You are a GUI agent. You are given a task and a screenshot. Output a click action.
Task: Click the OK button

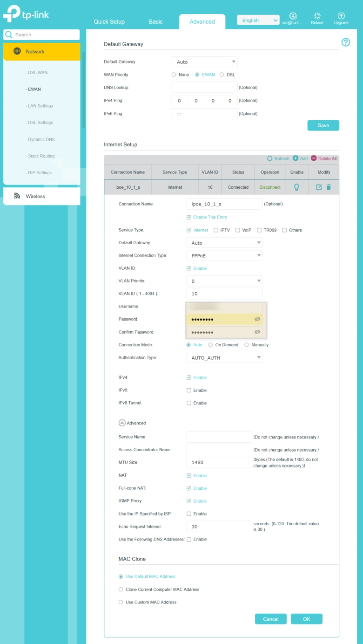(307, 619)
